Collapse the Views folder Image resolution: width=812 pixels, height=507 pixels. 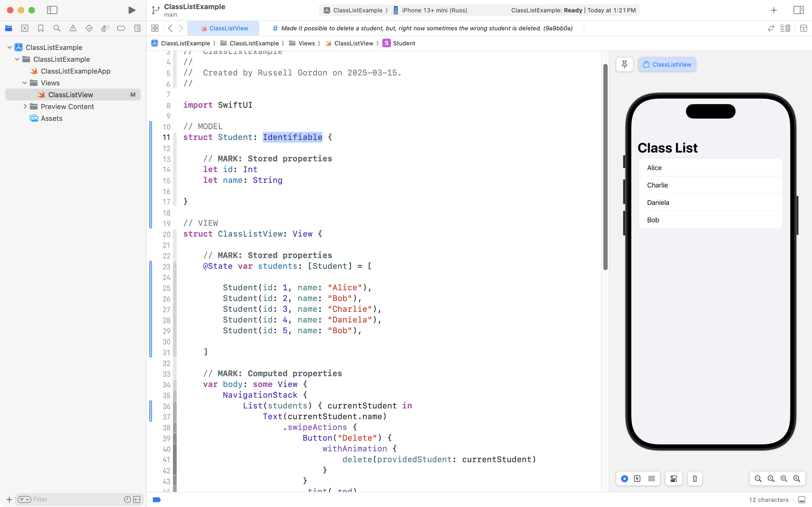pyautogui.click(x=25, y=83)
